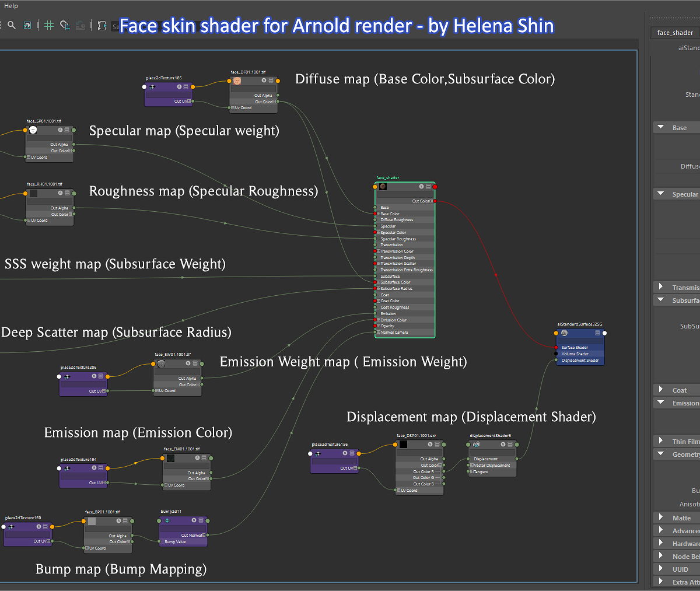The image size is (700, 591).
Task: Select the face_shader tab in Attribute Editor
Action: click(x=675, y=33)
